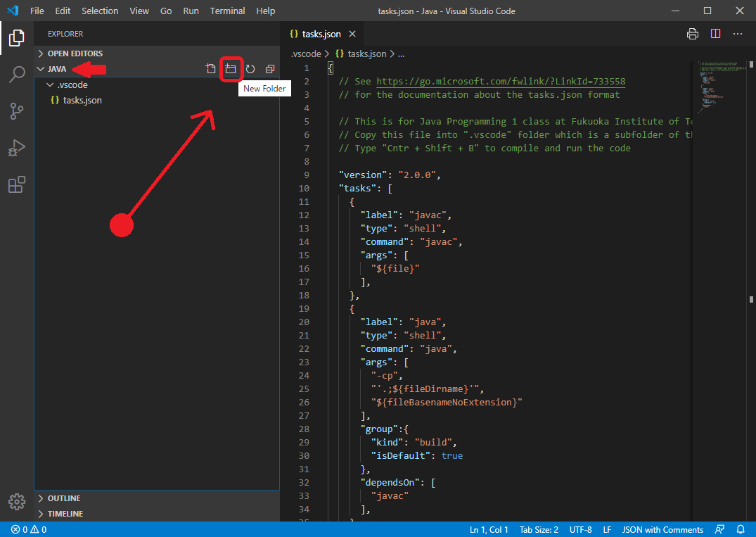This screenshot has height=537, width=756.
Task: Click the true value on line 30
Action: tap(451, 456)
